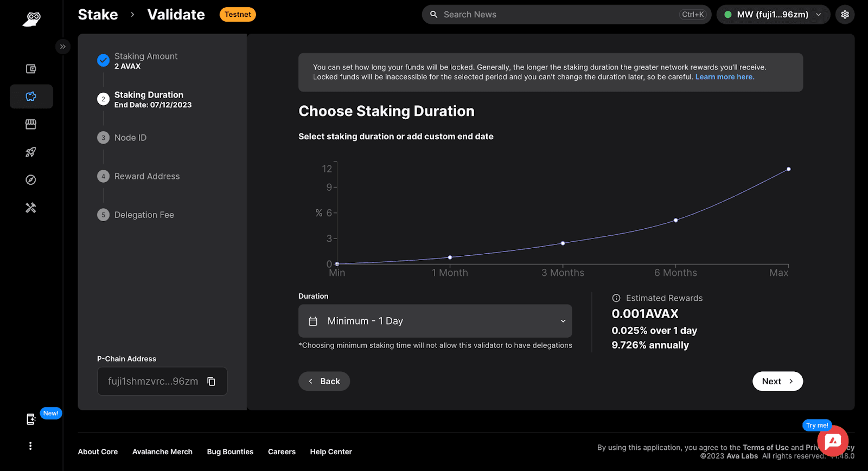
Task: Open the storefront sidebar icon
Action: point(31,124)
